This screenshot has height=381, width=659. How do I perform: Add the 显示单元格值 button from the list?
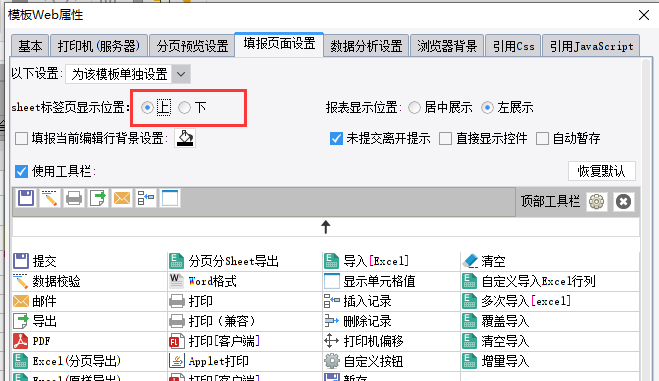[x=369, y=281]
